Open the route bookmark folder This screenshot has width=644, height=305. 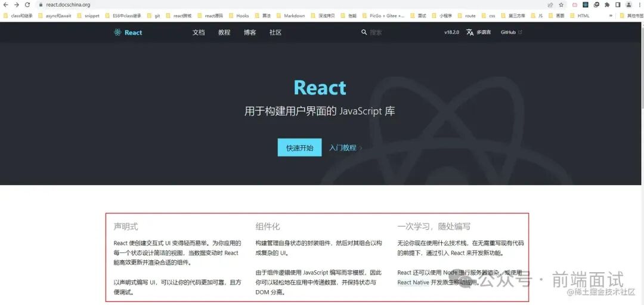[466, 16]
